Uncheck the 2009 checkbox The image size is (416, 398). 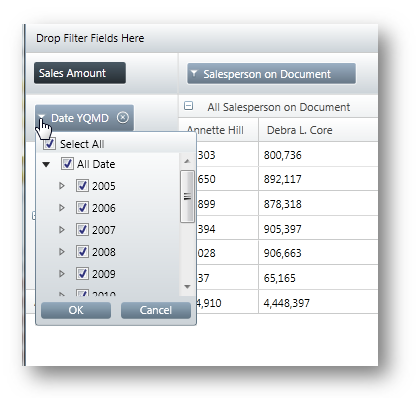82,274
